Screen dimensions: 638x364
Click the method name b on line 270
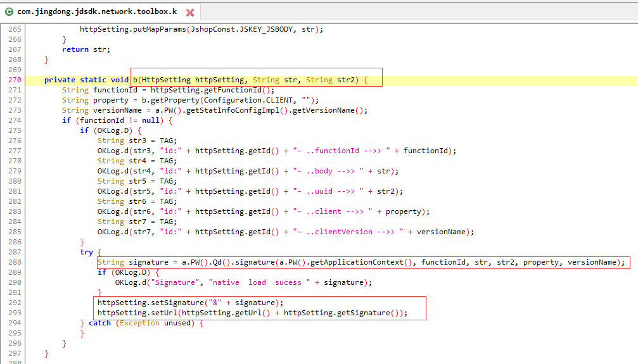tap(135, 80)
